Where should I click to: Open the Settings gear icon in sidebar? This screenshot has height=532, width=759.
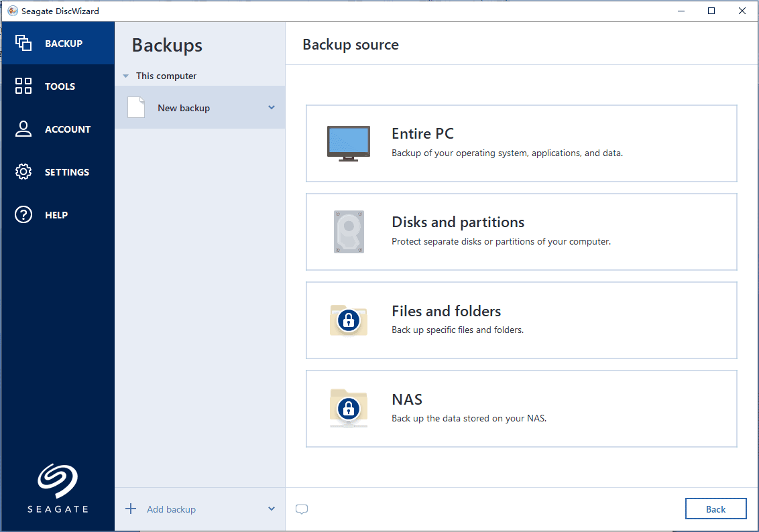[23, 172]
